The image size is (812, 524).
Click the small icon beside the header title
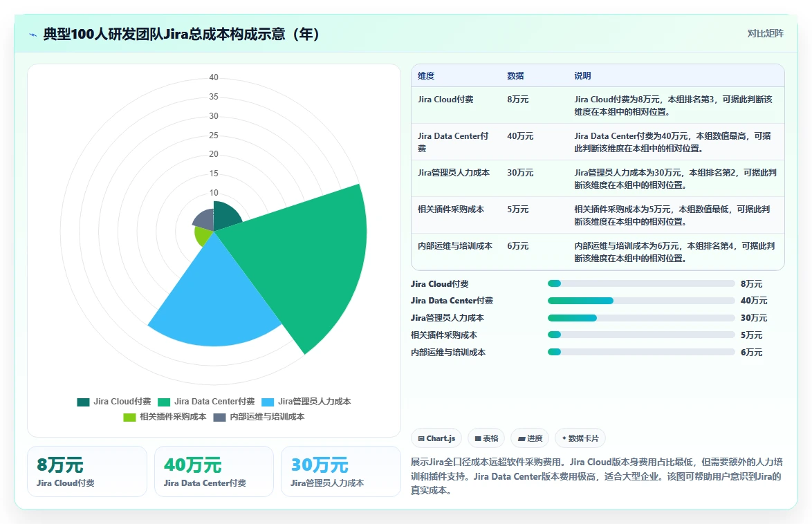(33, 35)
